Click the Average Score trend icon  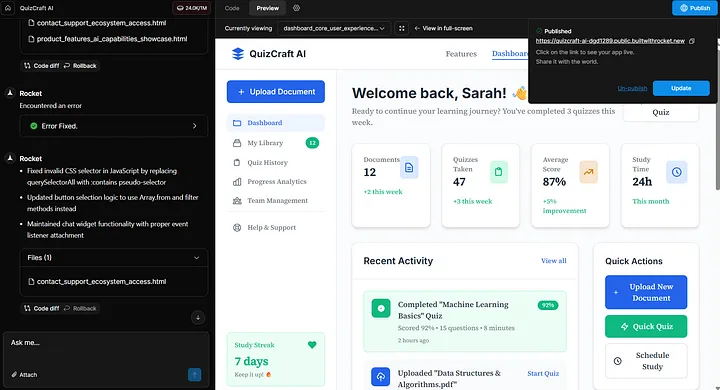(588, 172)
